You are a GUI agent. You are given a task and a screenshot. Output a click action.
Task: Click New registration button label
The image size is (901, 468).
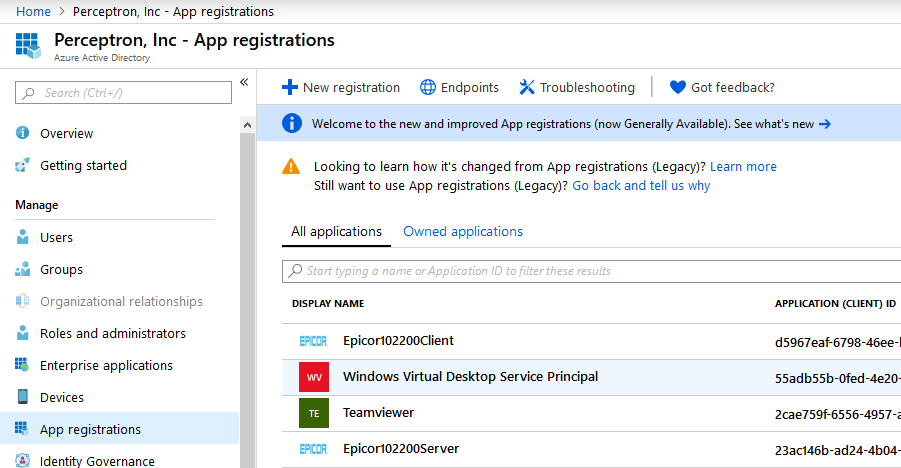point(351,87)
